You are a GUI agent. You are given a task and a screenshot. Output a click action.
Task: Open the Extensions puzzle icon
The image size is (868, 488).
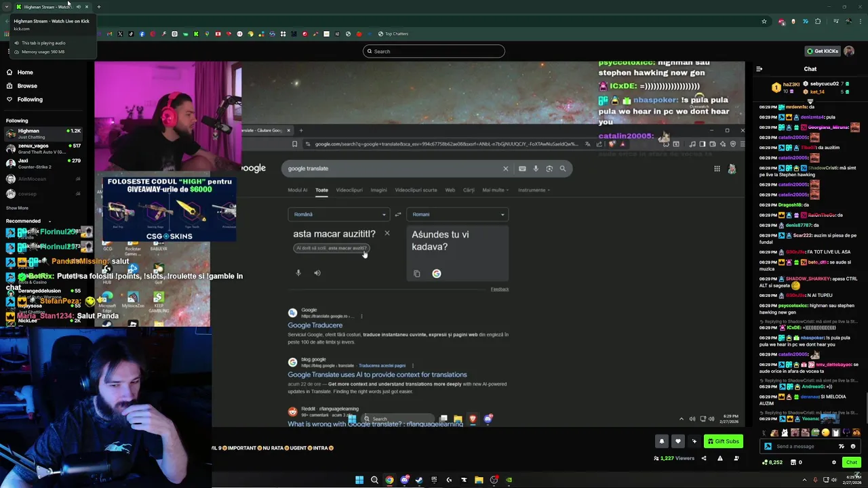click(x=818, y=21)
